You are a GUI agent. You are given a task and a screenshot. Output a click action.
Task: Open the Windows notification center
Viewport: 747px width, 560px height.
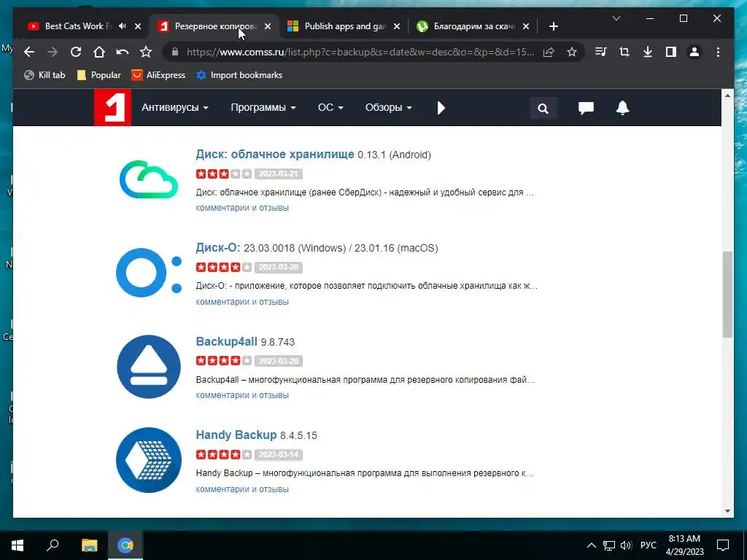point(723,545)
